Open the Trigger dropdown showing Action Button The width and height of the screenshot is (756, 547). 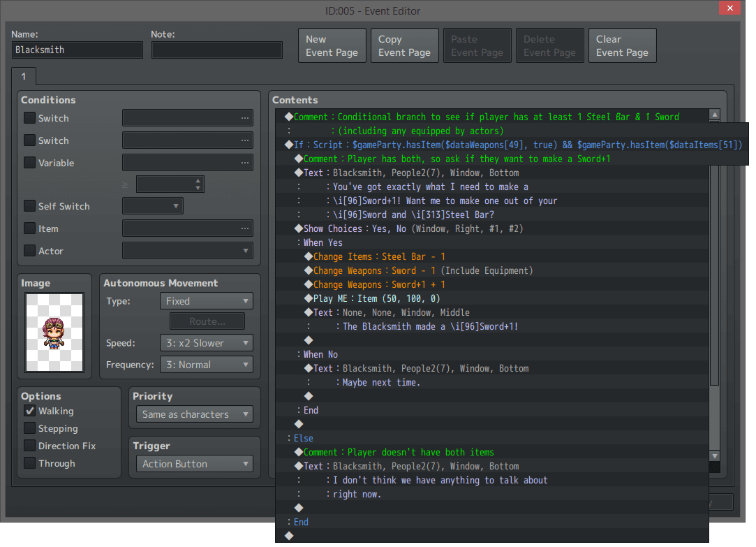194,463
